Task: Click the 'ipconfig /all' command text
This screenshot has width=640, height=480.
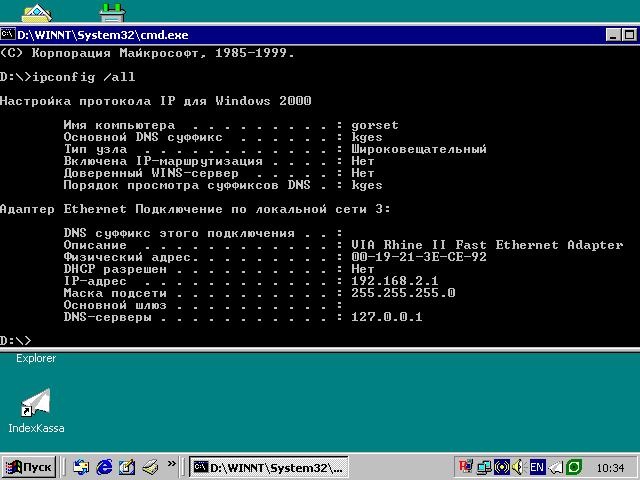Action: pyautogui.click(x=84, y=77)
